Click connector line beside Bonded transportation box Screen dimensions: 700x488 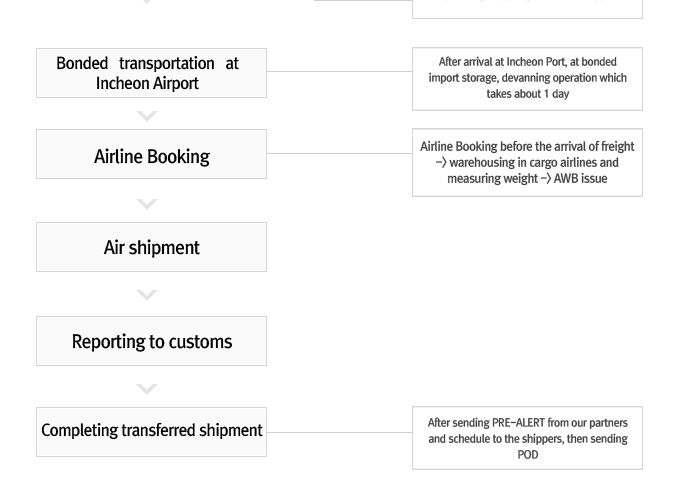339,71
